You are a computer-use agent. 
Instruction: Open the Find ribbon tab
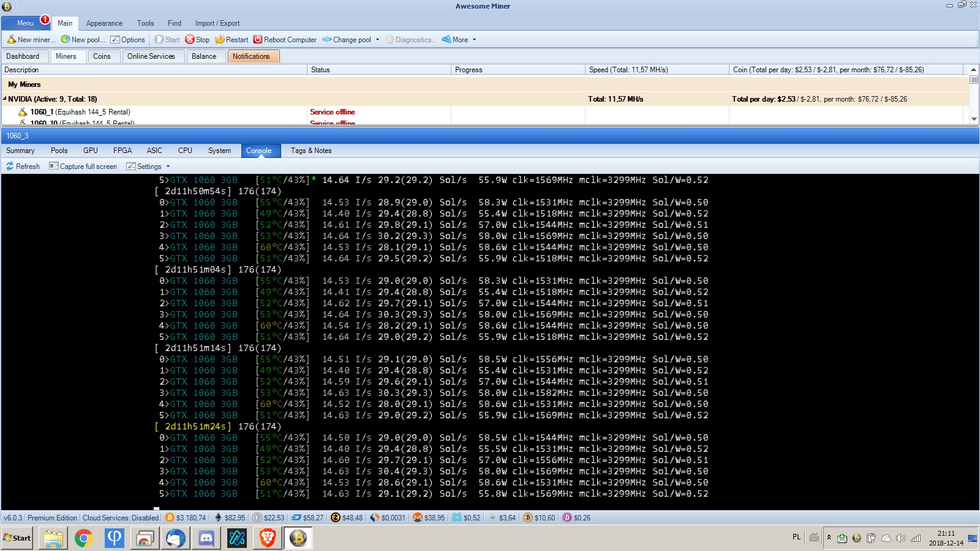[175, 23]
